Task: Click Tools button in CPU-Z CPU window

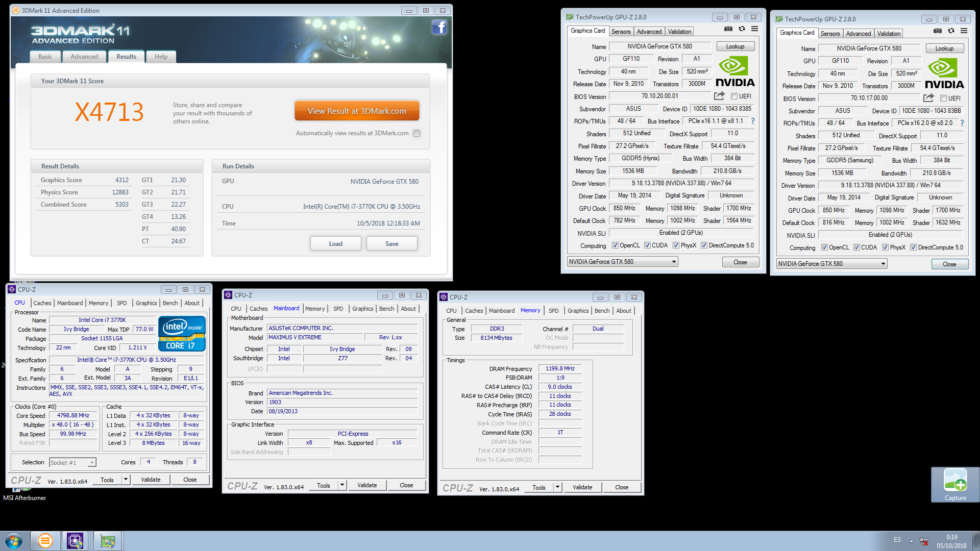Action: [x=107, y=480]
